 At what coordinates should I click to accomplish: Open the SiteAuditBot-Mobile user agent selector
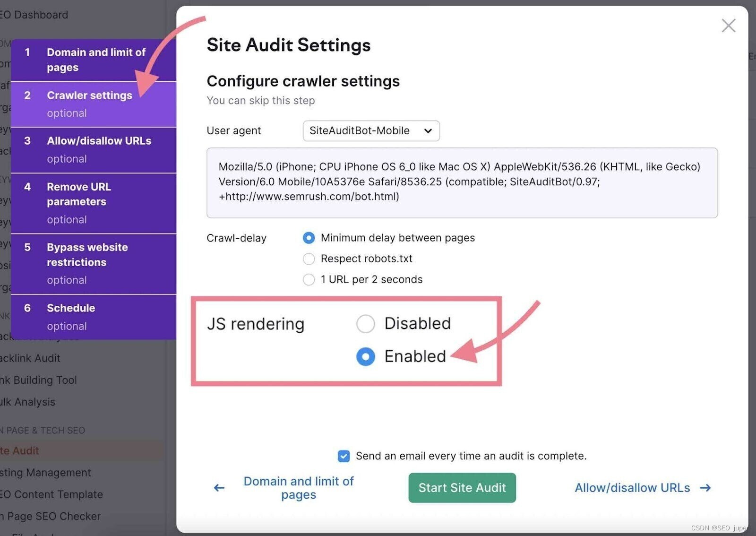[x=370, y=131]
